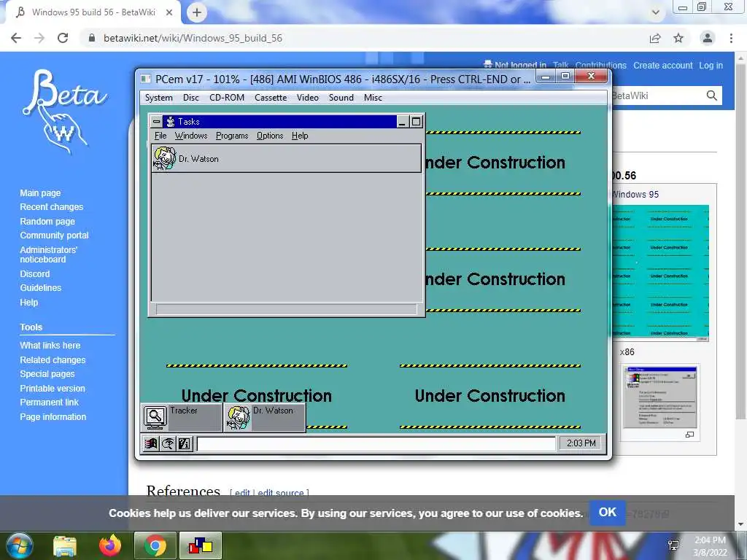
Task: Open Options menu in Tasks window
Action: click(270, 136)
